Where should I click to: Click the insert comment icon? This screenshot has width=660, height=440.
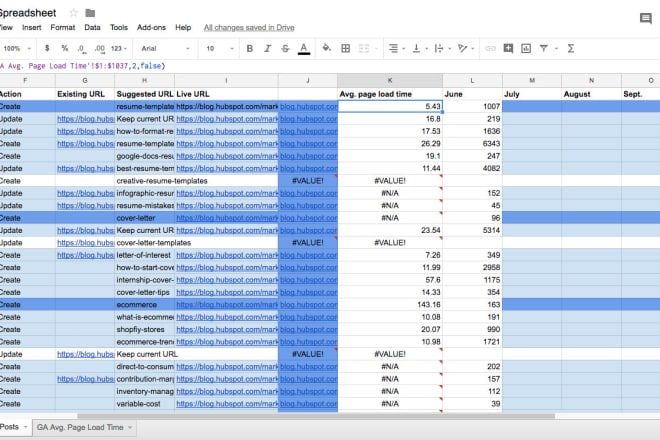coord(508,48)
